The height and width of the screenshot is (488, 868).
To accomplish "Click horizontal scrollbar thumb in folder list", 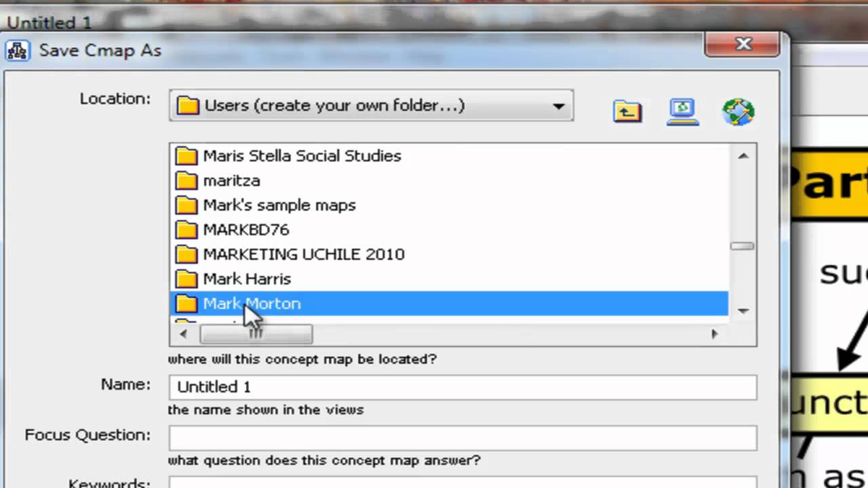I will (x=256, y=334).
